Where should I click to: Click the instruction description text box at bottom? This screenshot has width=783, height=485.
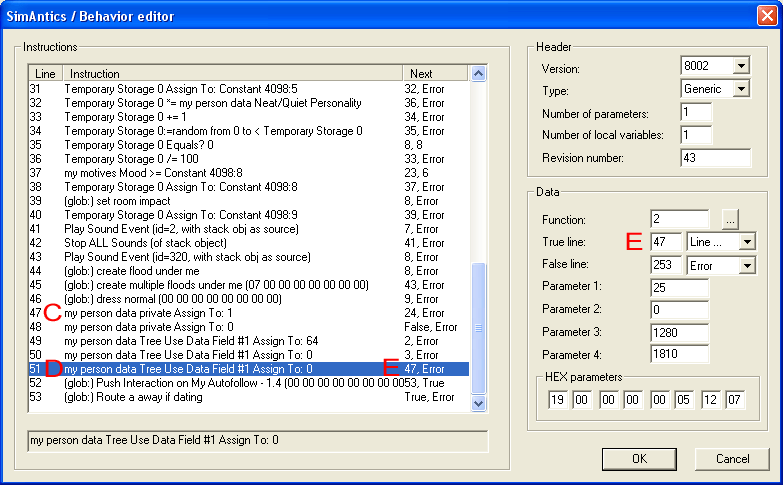[x=258, y=441]
